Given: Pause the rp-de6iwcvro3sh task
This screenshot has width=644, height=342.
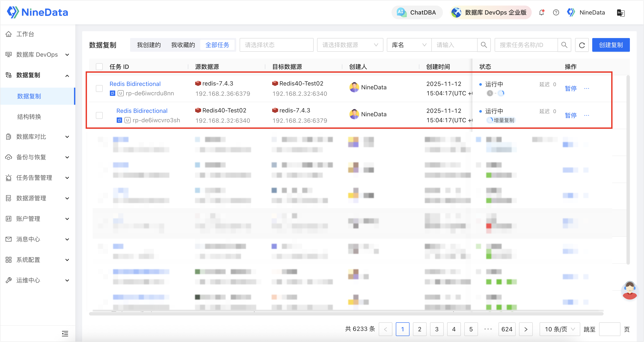Looking at the screenshot, I should (x=571, y=115).
